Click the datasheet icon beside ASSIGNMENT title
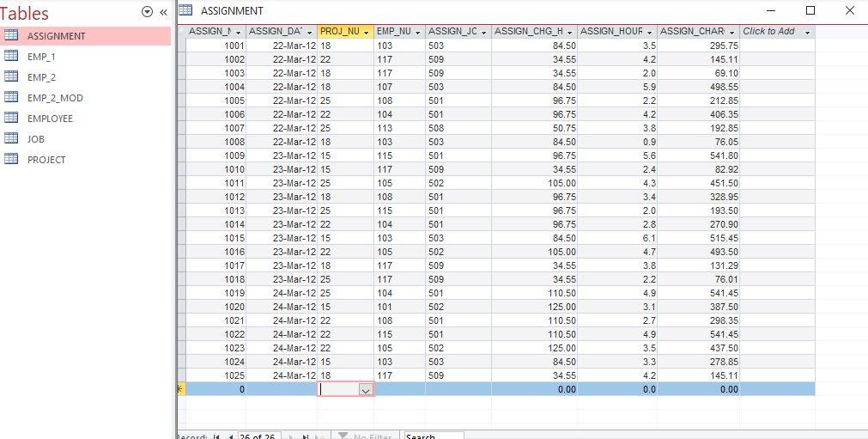Viewport: 868px width, 439px height. [x=185, y=10]
